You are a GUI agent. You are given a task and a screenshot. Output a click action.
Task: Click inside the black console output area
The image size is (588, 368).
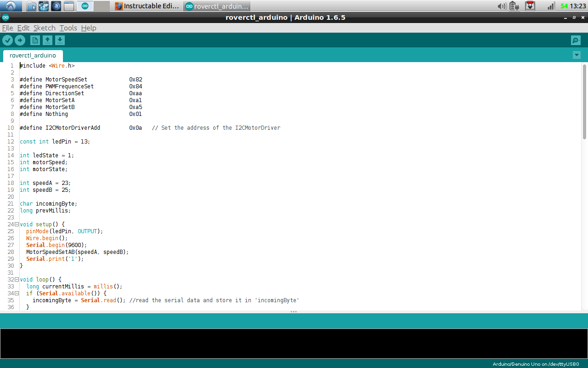tap(294, 343)
